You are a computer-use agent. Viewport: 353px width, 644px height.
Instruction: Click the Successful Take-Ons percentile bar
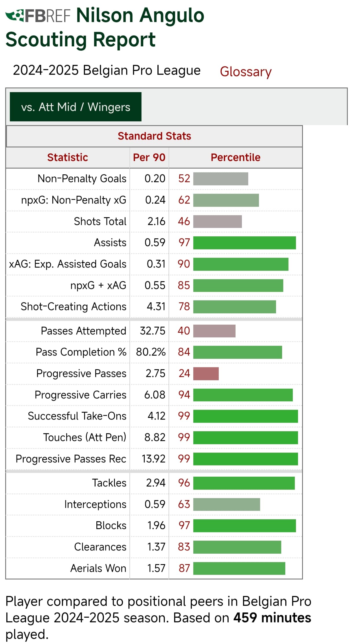click(246, 416)
